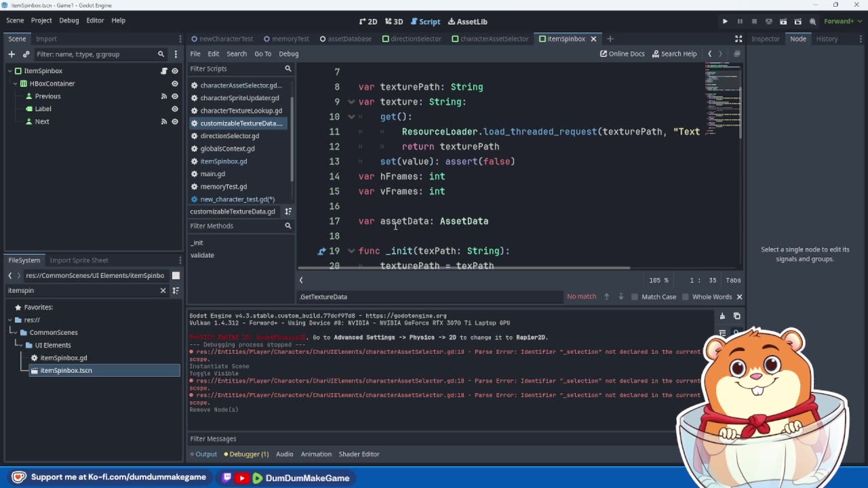Instantiate a child scene using the link icon
Screen dimensions: 868x488
26,54
